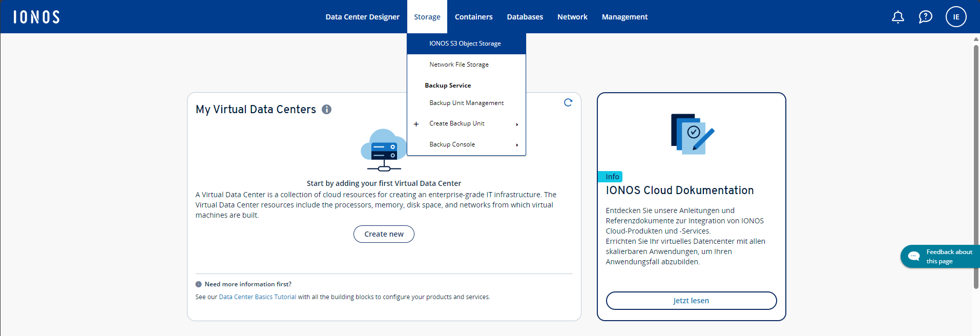
Task: Open the notifications bell
Action: (x=898, y=17)
